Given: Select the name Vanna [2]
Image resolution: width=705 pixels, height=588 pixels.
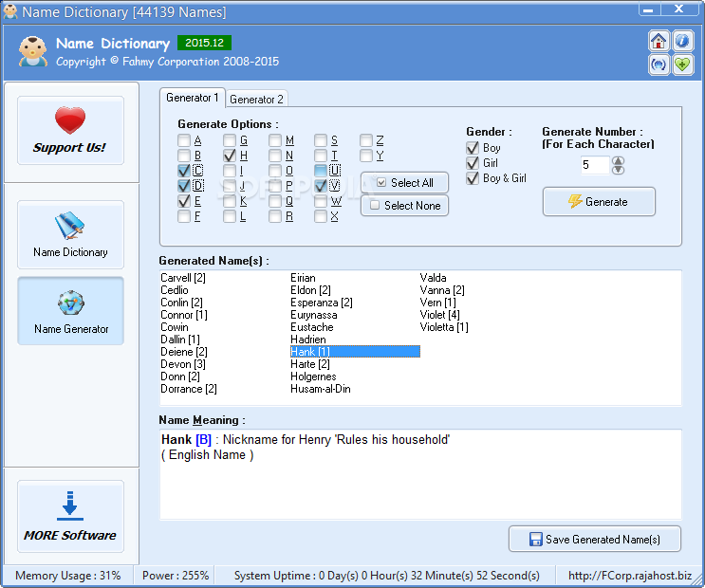Looking at the screenshot, I should [442, 290].
